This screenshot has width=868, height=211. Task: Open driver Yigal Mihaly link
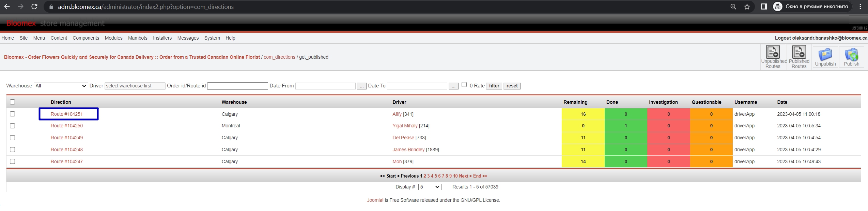(405, 126)
